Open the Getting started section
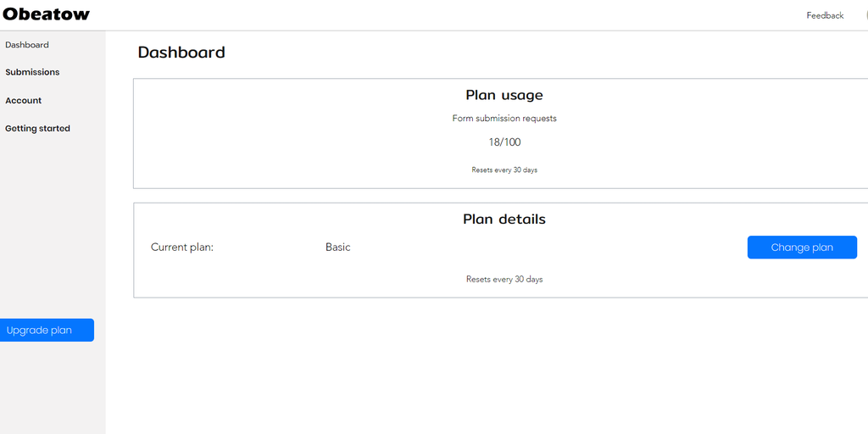Screen dimensions: 868x434 click(x=37, y=129)
